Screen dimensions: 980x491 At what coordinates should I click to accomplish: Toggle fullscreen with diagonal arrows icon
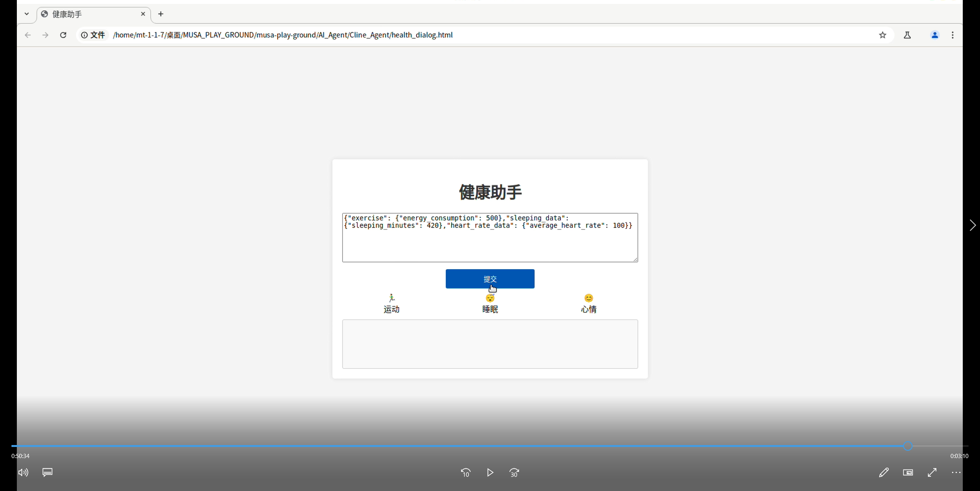coord(932,473)
